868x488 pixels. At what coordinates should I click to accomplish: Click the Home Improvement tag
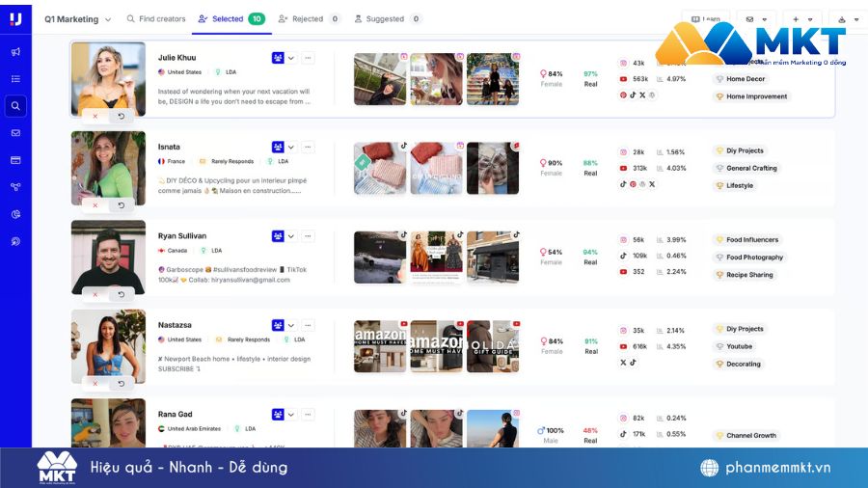tap(751, 96)
